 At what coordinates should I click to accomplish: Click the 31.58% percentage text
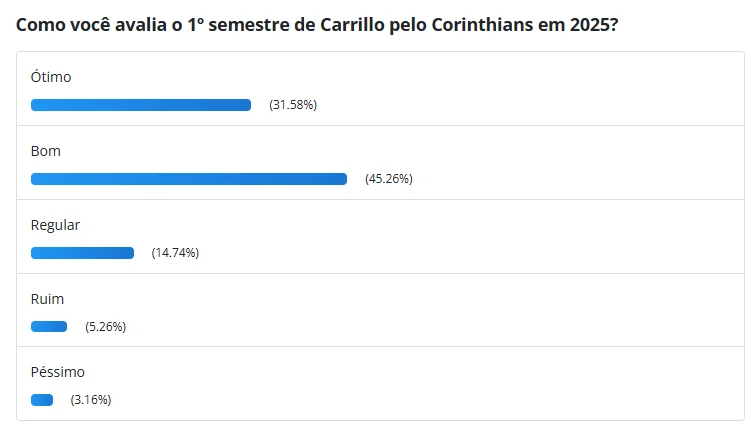(293, 105)
